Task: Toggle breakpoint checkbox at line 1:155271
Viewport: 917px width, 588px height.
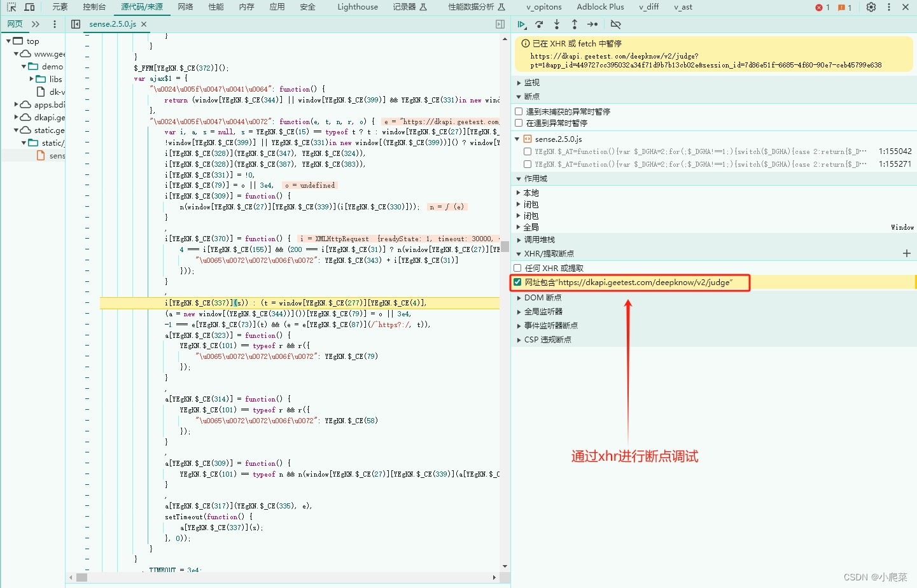Action: click(528, 164)
